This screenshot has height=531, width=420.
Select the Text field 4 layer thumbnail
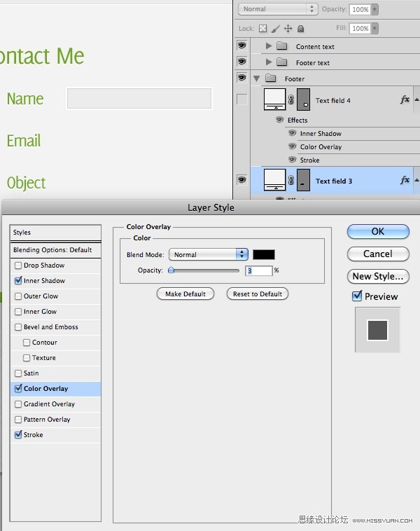274,99
